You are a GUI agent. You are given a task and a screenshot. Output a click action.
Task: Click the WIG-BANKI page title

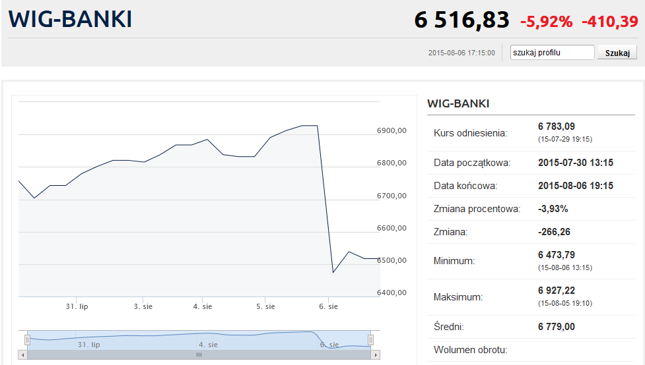coord(70,19)
